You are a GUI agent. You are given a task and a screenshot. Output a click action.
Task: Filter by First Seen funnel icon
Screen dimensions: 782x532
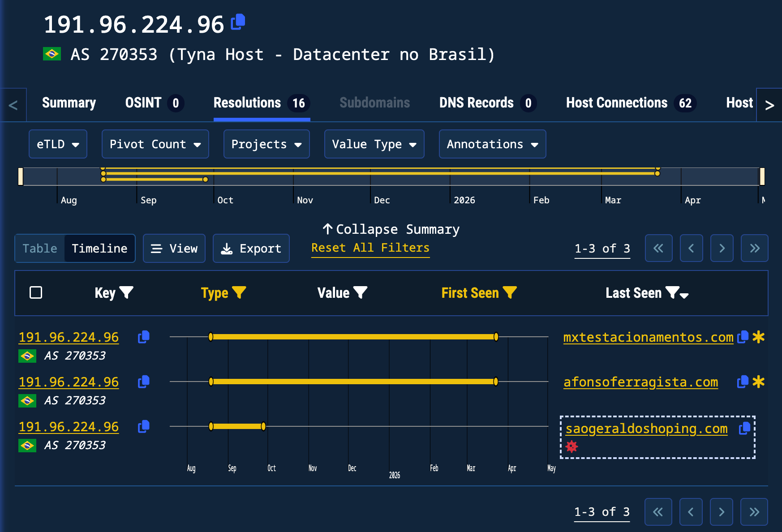510,293
